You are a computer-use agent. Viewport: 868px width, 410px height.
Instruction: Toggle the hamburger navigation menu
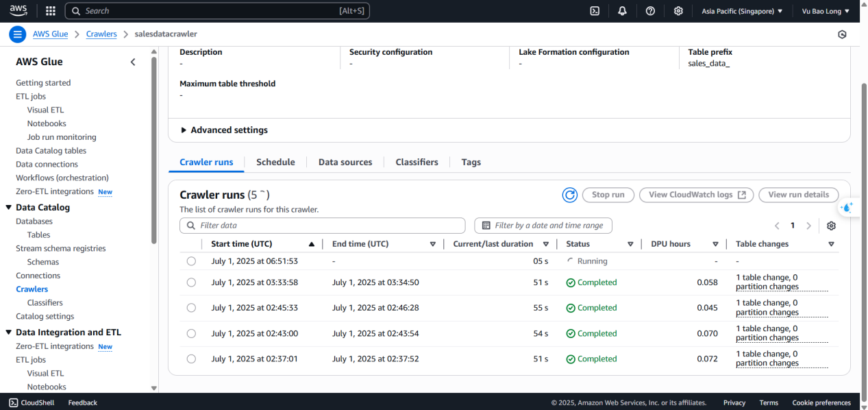(x=18, y=34)
